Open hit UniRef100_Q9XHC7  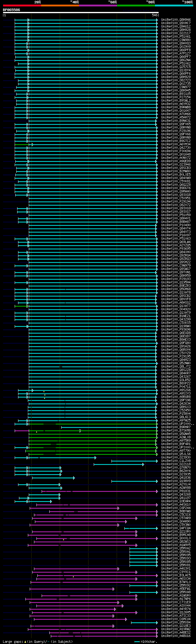tap(176, 23)
